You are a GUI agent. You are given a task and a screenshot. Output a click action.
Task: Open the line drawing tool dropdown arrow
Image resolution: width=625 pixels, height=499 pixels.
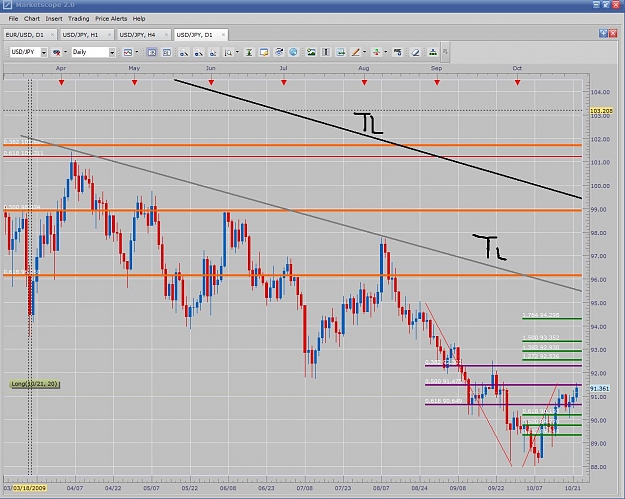(364, 52)
